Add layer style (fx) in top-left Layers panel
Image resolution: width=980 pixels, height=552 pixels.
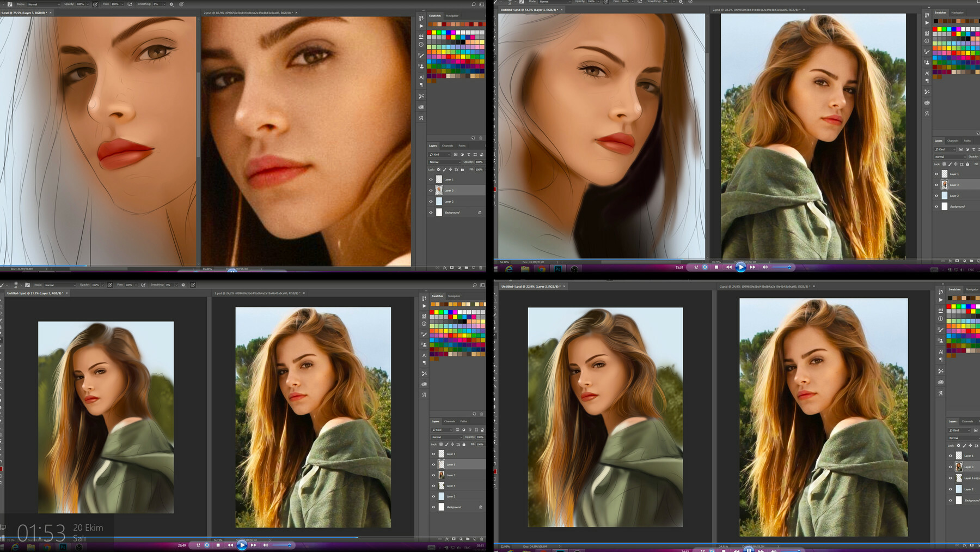(x=445, y=268)
